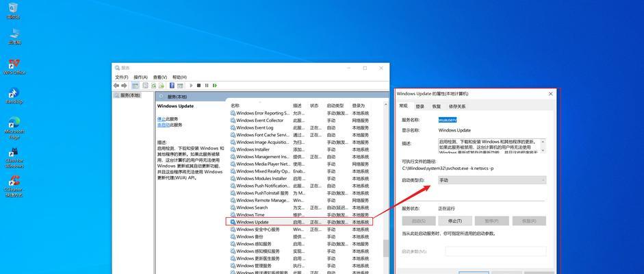Click scroll-down arrow in description box
The width and height of the screenshot is (644, 274).
pos(543,150)
